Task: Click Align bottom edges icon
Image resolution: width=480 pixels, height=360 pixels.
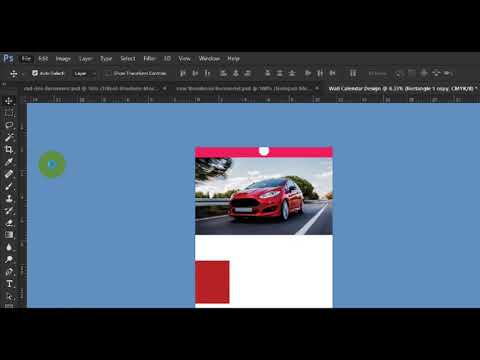Action: pyautogui.click(x=207, y=73)
